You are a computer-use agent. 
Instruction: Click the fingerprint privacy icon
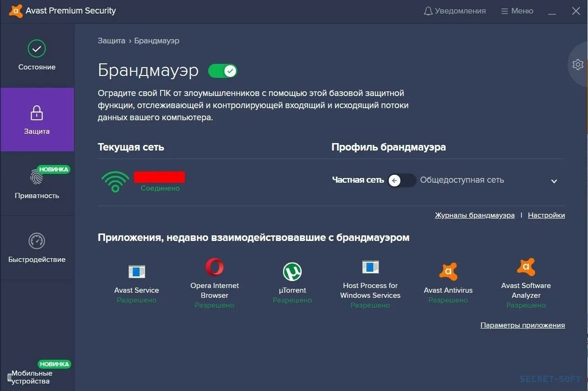36,177
